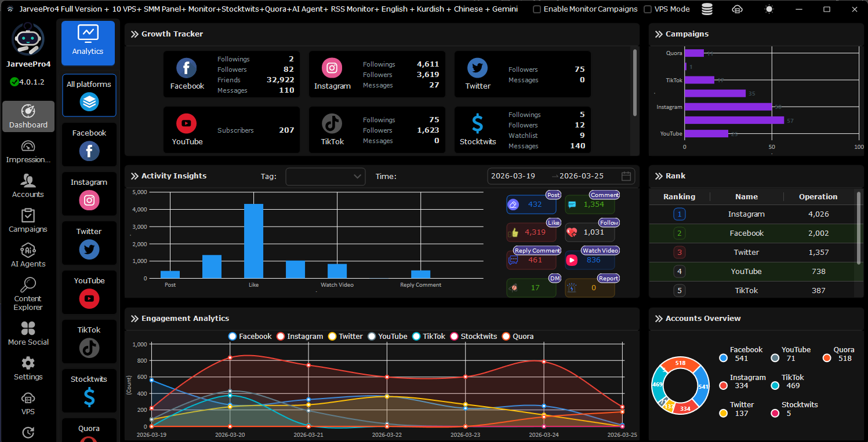Click the theme brightness sun icon
The width and height of the screenshot is (868, 442).
[769, 9]
